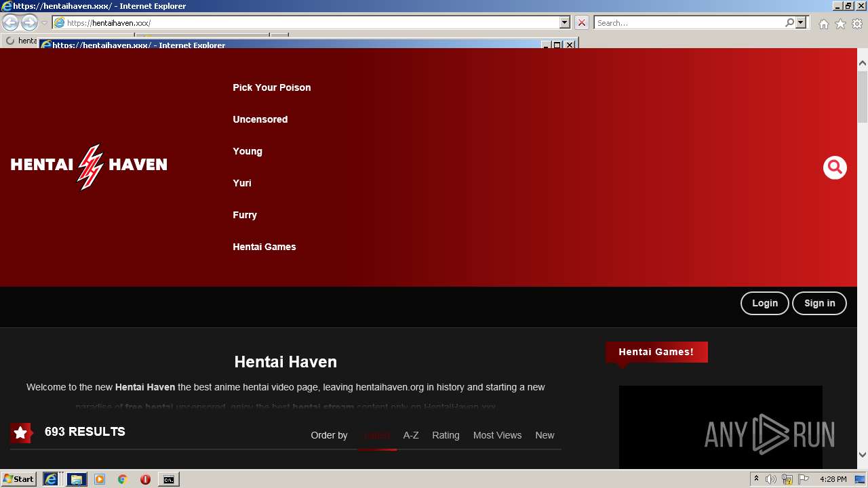The width and height of the screenshot is (868, 488).
Task: Open the media player taskbar icon
Action: coord(100,479)
